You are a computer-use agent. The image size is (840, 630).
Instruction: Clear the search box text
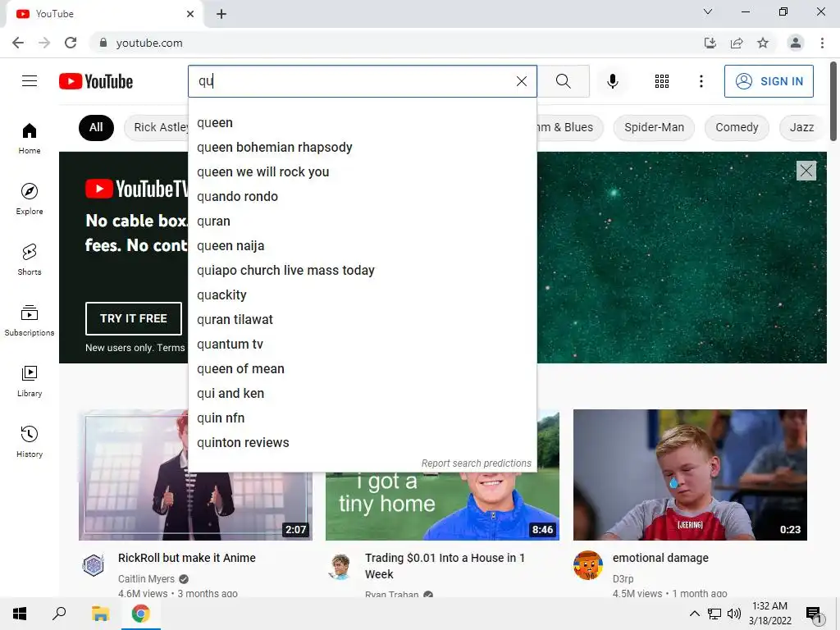click(521, 81)
